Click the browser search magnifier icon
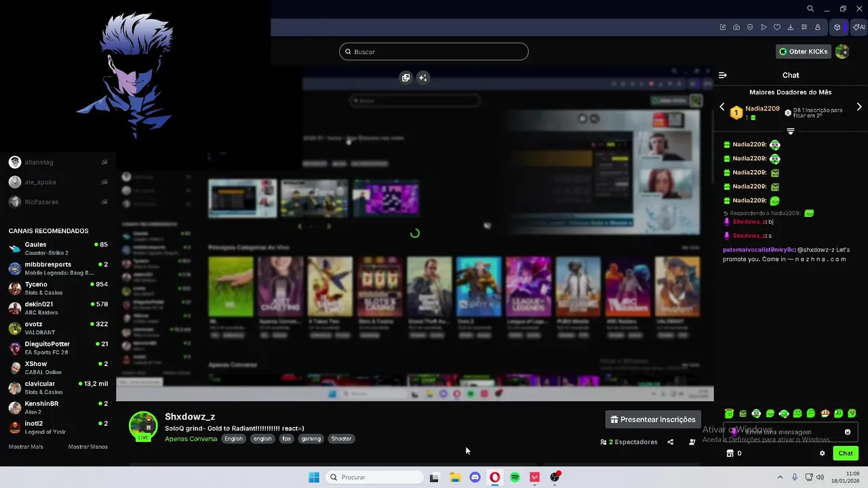 (x=810, y=9)
